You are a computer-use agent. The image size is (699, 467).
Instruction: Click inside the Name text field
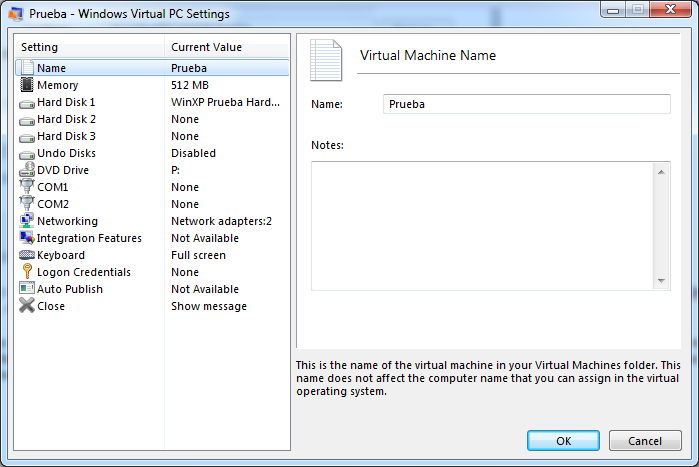[526, 104]
